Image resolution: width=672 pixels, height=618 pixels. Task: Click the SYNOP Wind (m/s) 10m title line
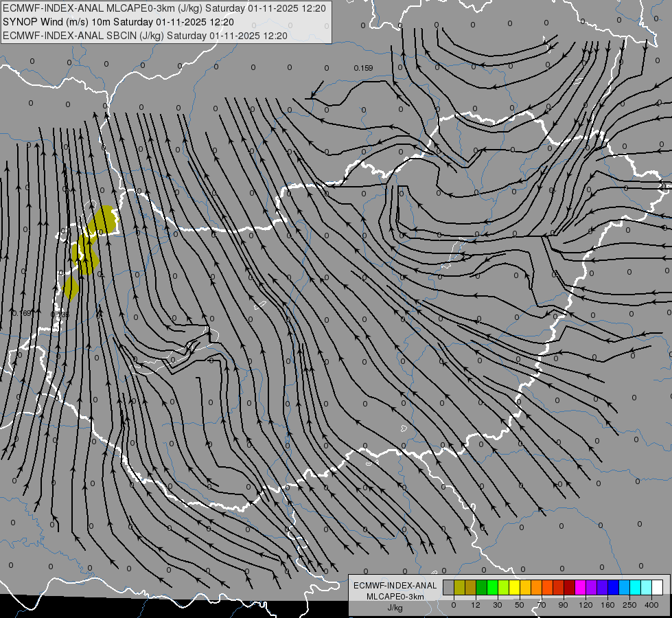coord(118,22)
